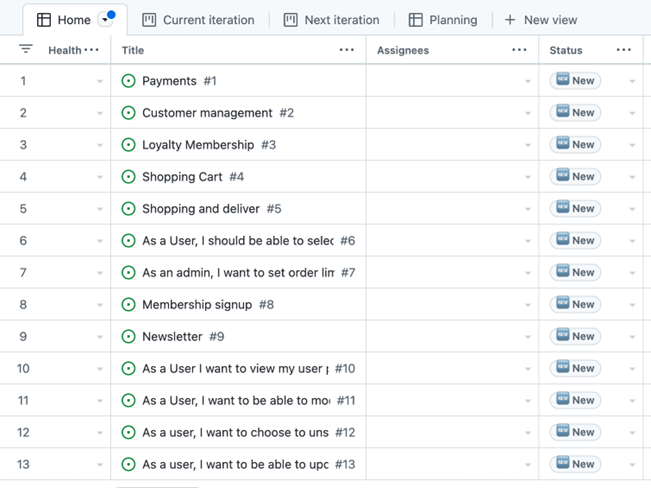Open Assignees dropdown for Payments

528,81
